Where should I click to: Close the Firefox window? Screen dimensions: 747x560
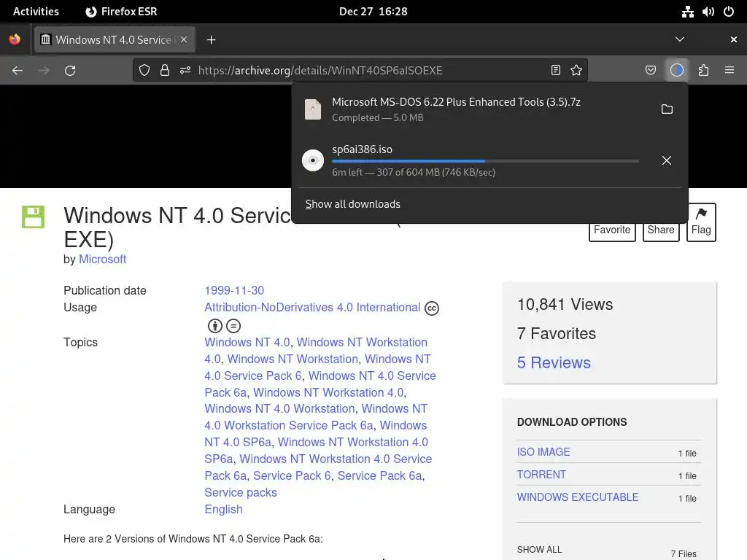[734, 39]
